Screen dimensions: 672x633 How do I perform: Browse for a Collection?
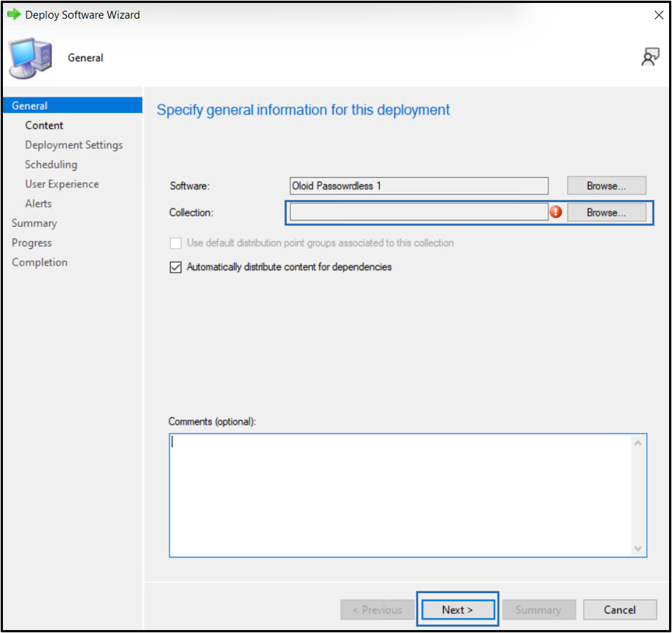(x=607, y=212)
